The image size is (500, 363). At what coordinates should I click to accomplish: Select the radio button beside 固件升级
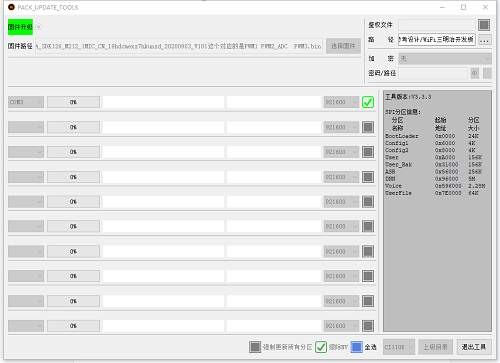[39, 27]
